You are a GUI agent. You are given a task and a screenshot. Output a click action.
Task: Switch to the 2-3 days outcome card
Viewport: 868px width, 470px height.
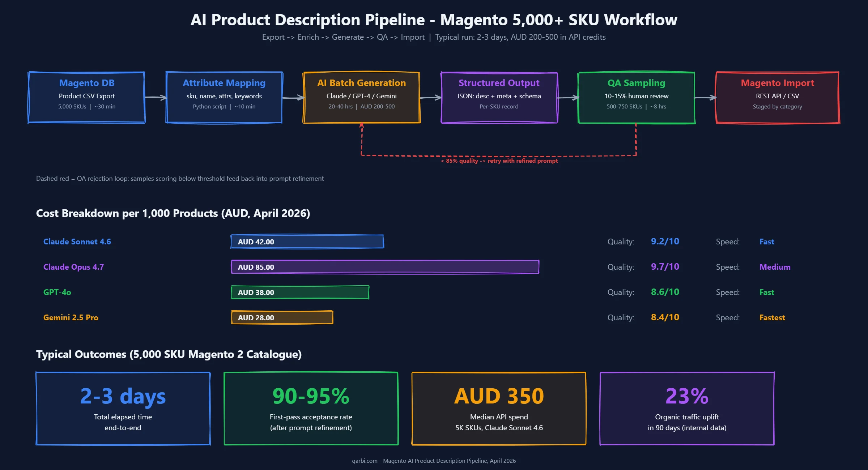click(123, 409)
